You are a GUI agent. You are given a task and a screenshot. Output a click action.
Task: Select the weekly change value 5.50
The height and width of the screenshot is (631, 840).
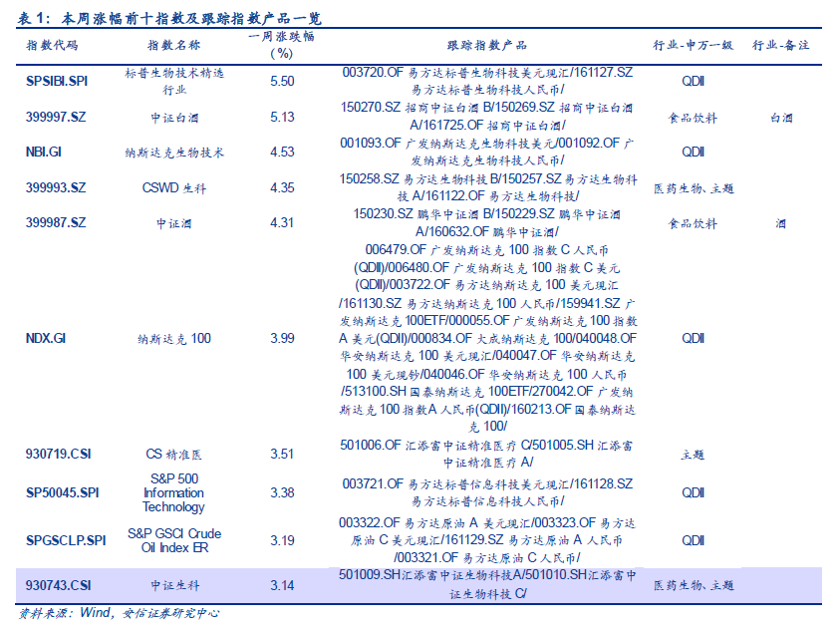tap(282, 81)
